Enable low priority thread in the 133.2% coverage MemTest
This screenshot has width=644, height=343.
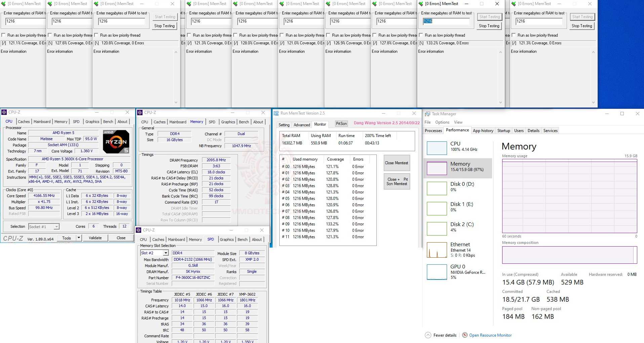click(421, 35)
